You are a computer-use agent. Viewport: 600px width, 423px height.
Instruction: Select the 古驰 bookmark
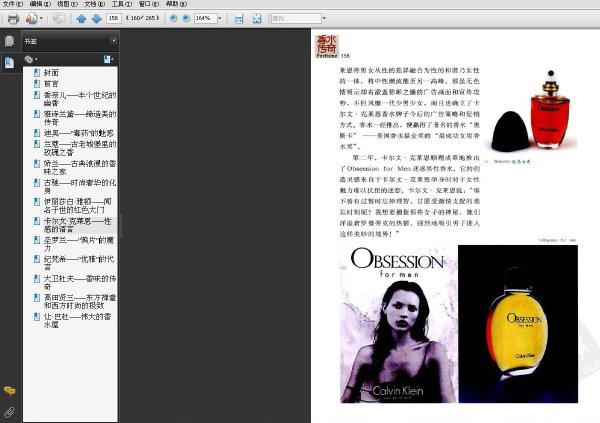[x=80, y=186]
